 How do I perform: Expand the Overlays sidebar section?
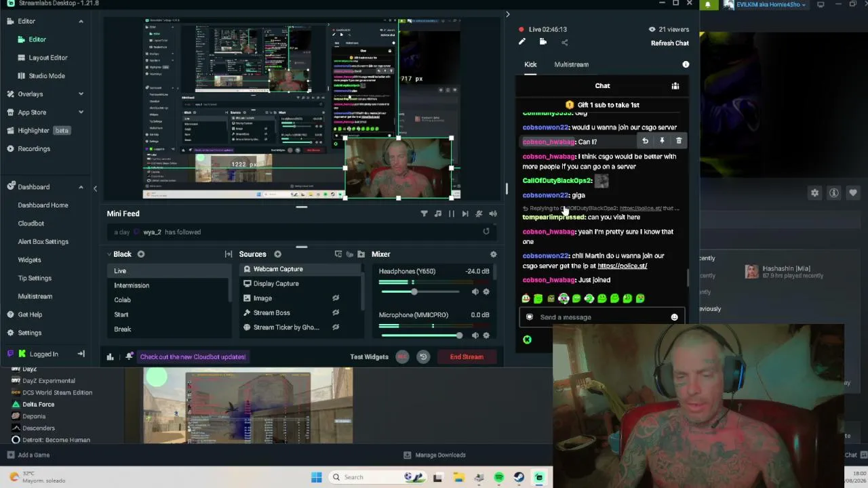tap(81, 94)
